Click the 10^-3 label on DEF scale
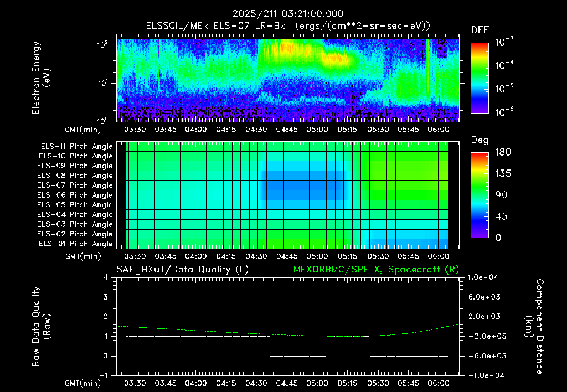This screenshot has height=392, width=567. click(x=504, y=42)
